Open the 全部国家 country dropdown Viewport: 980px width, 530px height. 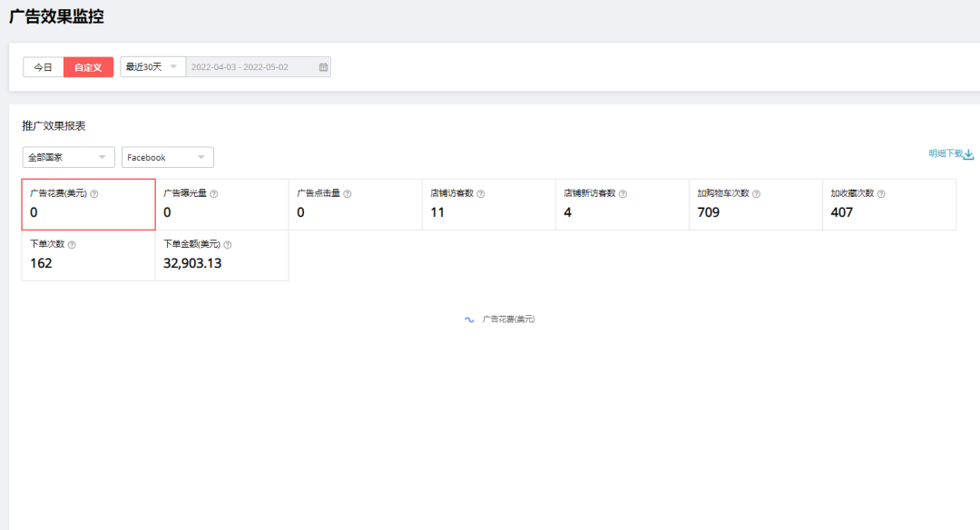(69, 157)
